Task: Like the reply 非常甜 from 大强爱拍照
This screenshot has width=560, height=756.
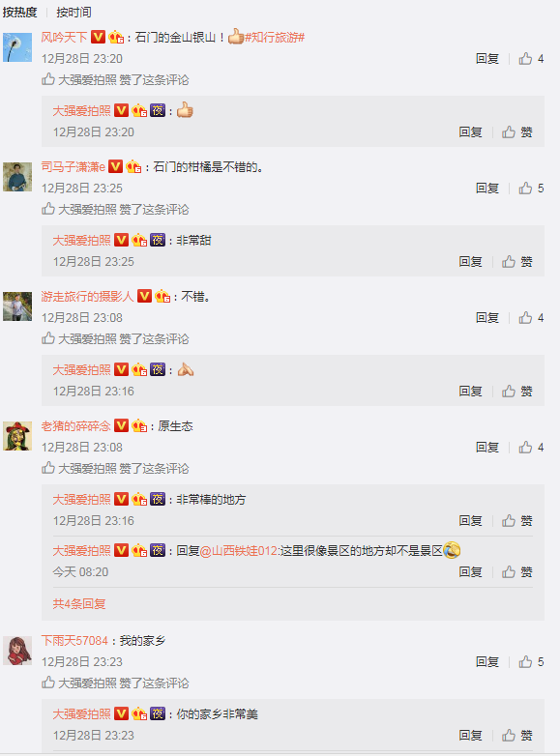Action: pyautogui.click(x=517, y=262)
